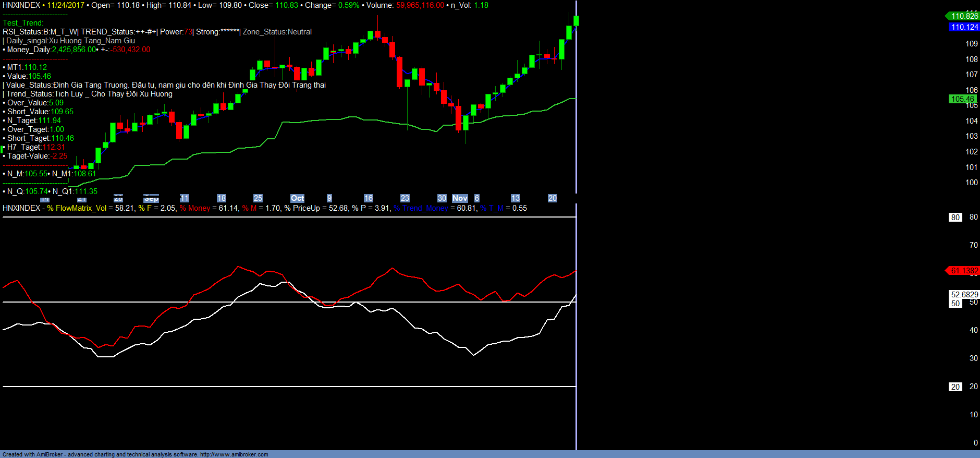Click the boxed 50 level marker

(x=955, y=304)
